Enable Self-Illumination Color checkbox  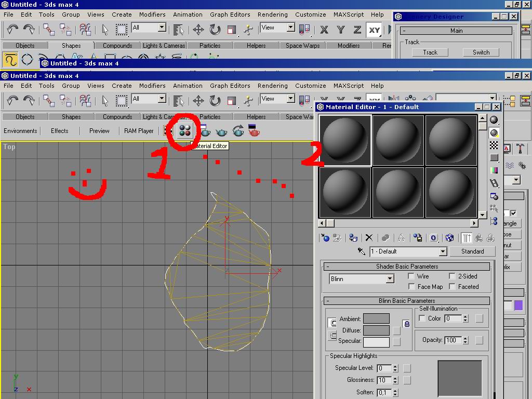click(x=422, y=318)
